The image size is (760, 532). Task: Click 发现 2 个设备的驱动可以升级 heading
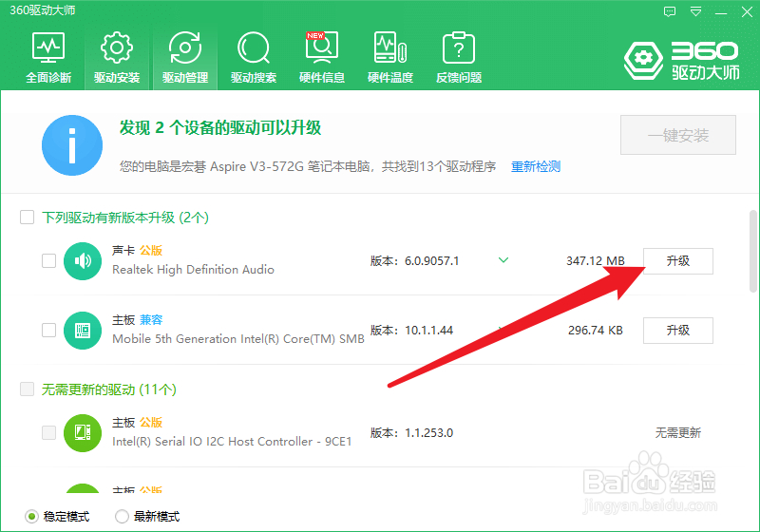[x=220, y=128]
